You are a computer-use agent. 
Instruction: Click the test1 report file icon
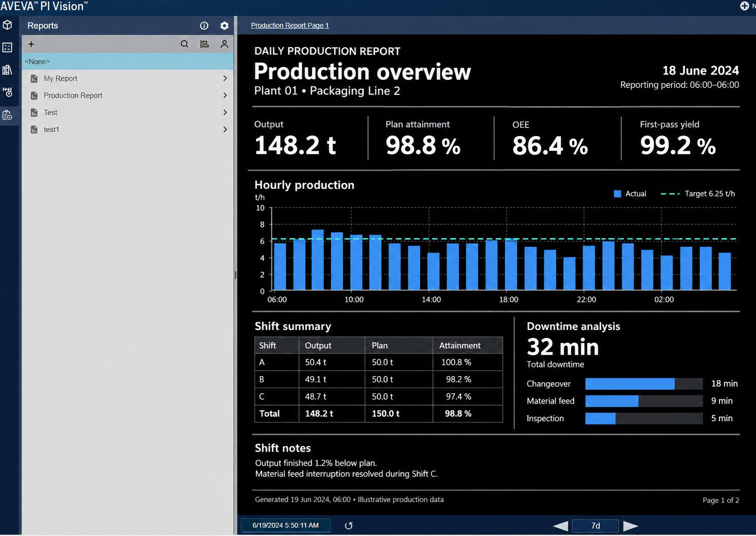coord(34,129)
